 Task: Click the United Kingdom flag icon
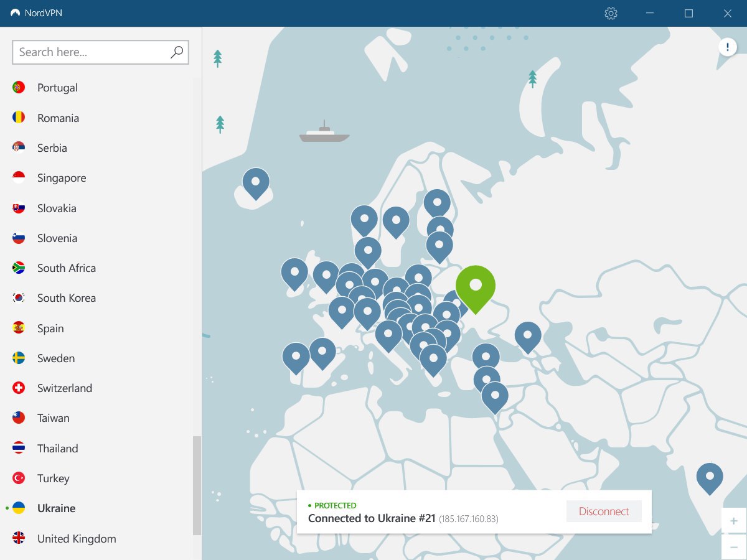pyautogui.click(x=19, y=538)
